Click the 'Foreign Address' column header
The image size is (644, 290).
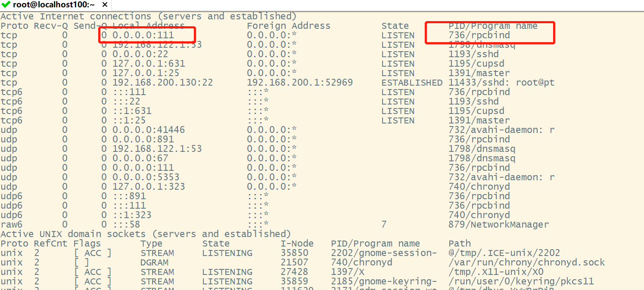289,26
